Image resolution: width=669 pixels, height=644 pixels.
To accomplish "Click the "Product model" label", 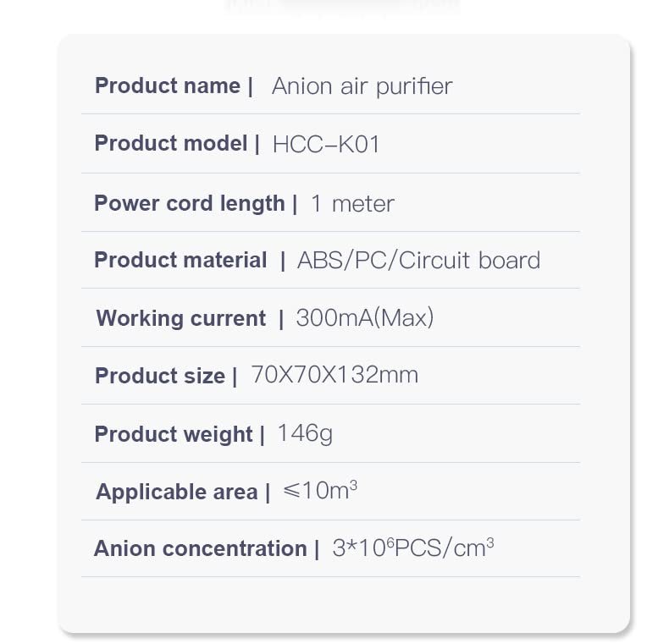I will point(171,144).
